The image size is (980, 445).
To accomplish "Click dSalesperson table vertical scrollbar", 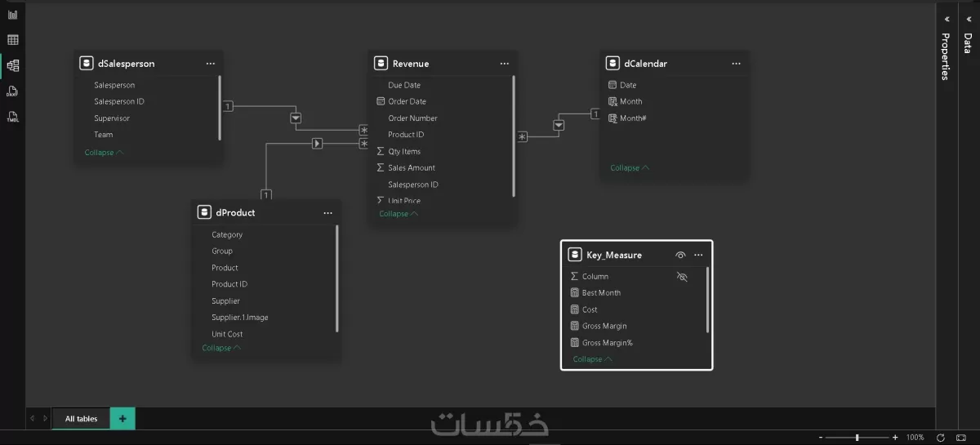I will click(220, 108).
